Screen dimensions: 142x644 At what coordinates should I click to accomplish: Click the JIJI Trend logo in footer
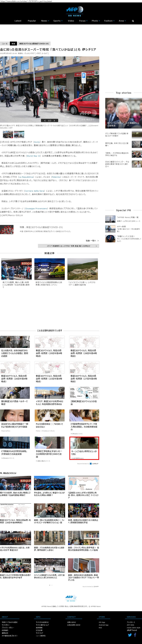(x=132, y=630)
